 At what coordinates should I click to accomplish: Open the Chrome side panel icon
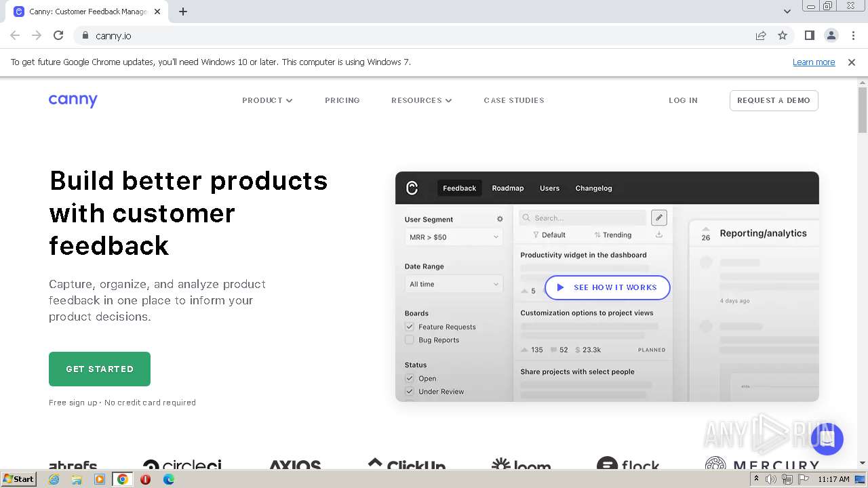click(809, 35)
